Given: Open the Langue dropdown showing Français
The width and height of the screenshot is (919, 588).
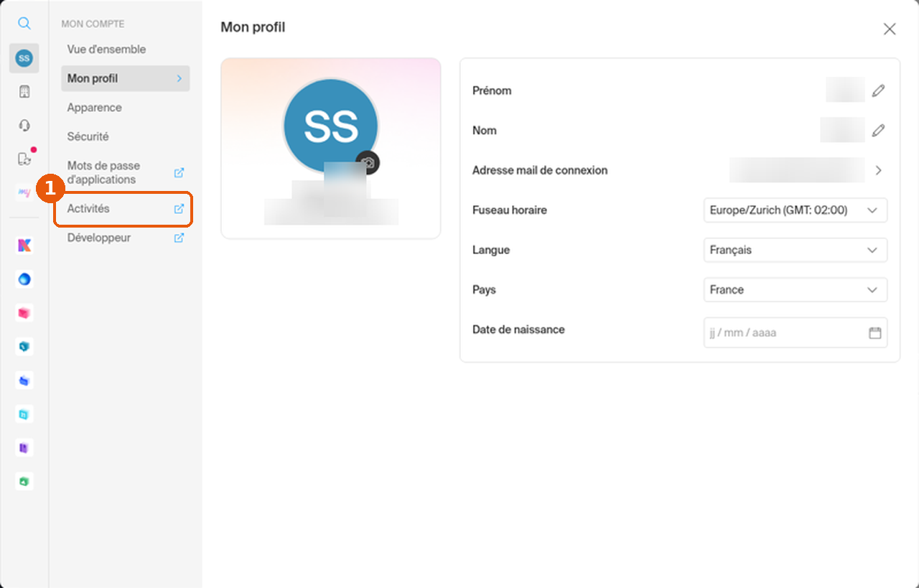Looking at the screenshot, I should click(x=796, y=250).
